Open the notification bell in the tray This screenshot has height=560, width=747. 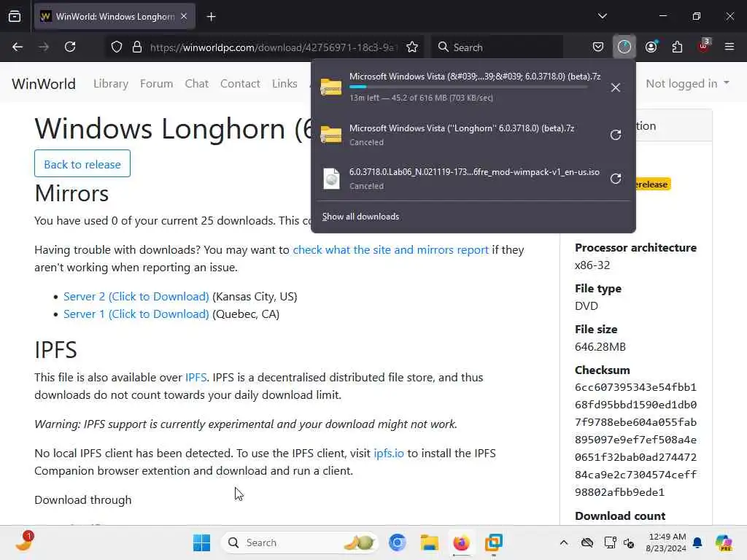tap(697, 542)
